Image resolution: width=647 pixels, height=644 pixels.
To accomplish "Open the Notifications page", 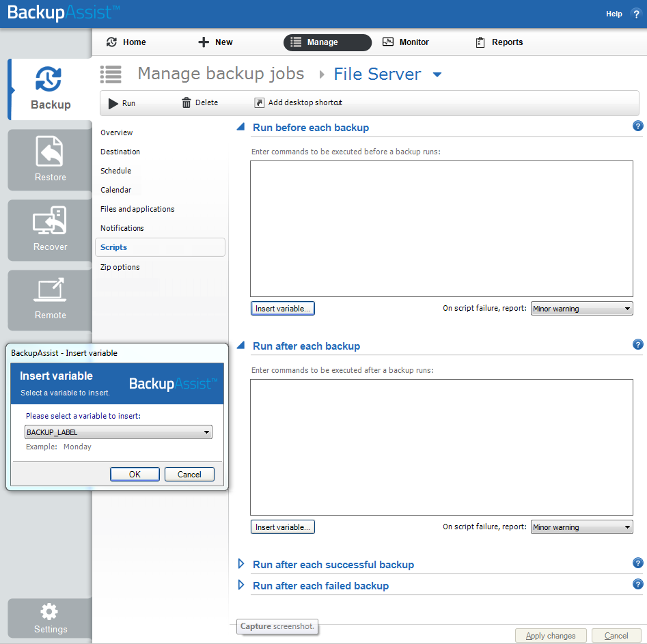I will click(122, 228).
